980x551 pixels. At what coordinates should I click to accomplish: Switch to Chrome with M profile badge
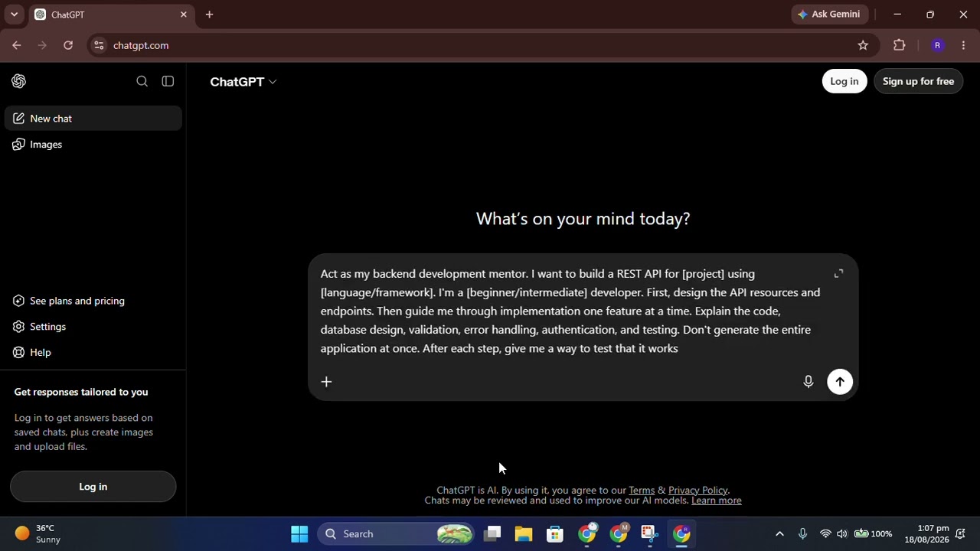618,534
